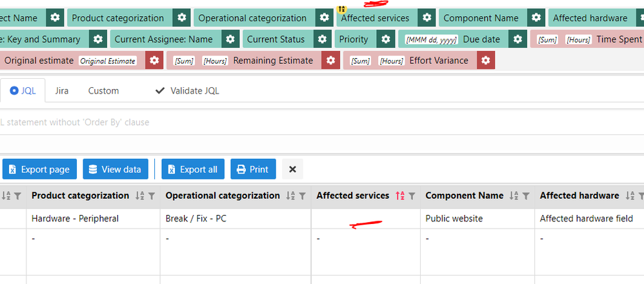Select the Affected services field chip

pos(376,18)
